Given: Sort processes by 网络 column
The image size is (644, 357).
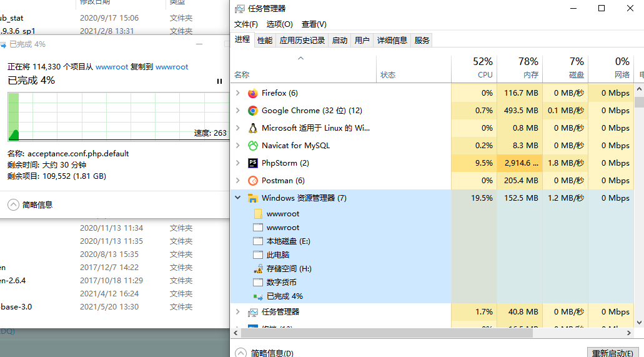Looking at the screenshot, I should point(611,68).
